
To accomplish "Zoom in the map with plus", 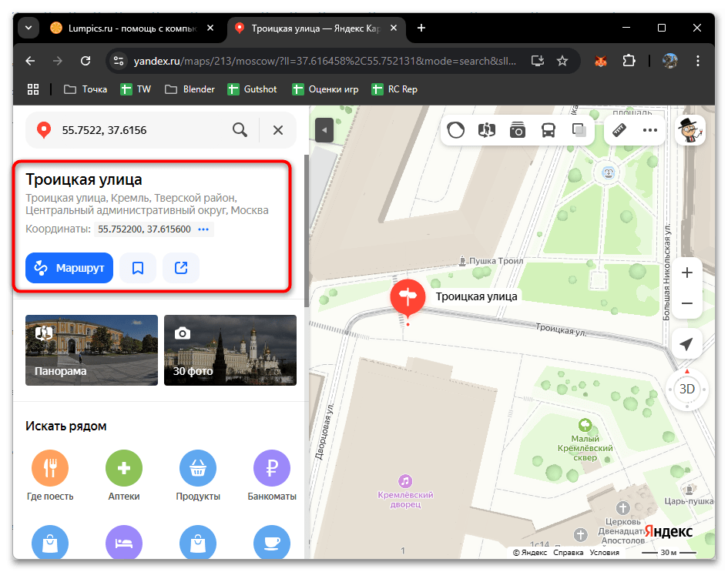I will point(687,273).
